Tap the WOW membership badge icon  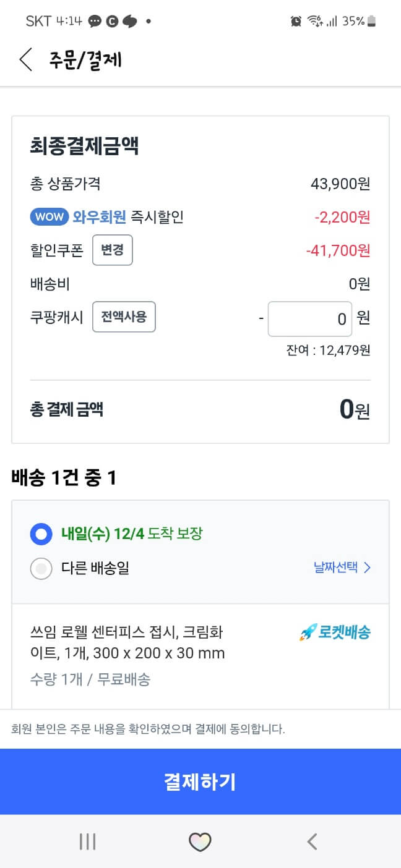click(49, 217)
